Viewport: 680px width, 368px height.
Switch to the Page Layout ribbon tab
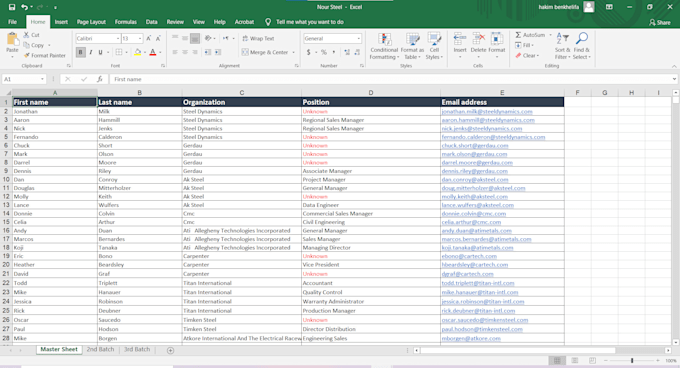(91, 22)
